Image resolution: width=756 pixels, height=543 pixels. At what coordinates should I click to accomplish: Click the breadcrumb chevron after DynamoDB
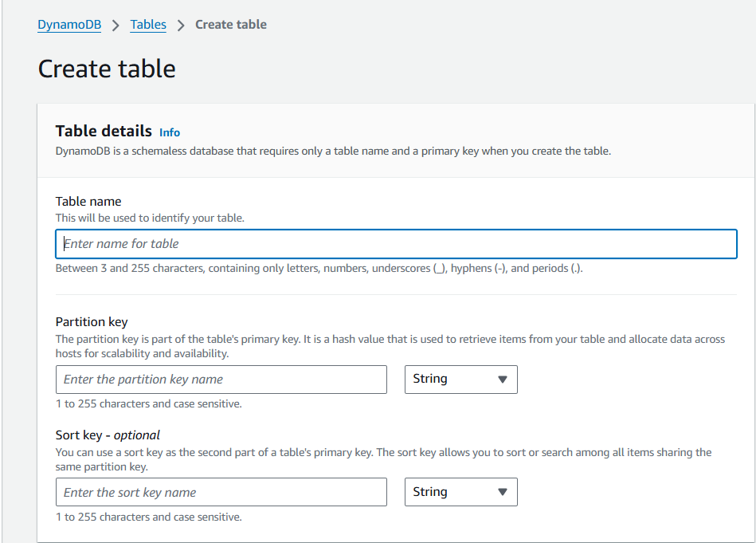click(x=116, y=25)
